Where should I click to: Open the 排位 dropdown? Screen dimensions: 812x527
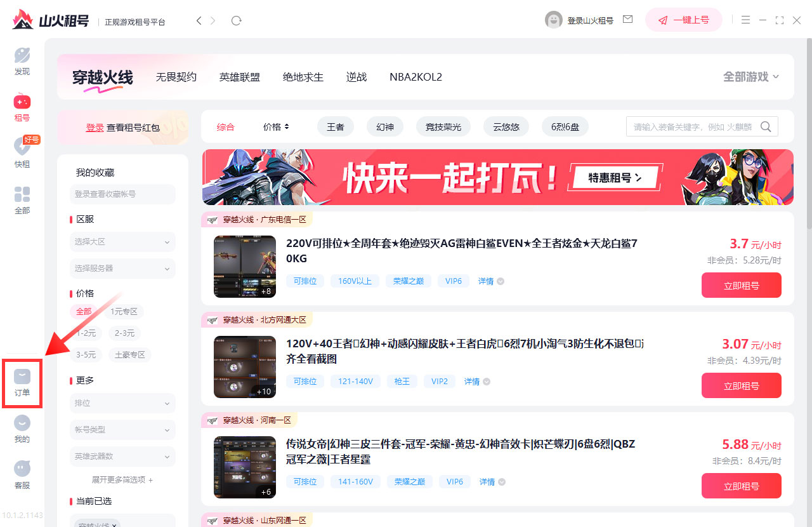coord(122,403)
